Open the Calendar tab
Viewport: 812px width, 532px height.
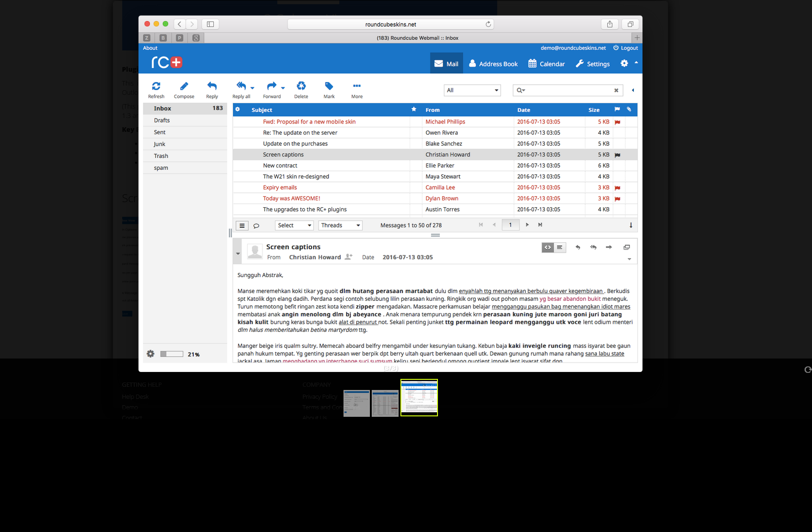(x=546, y=64)
